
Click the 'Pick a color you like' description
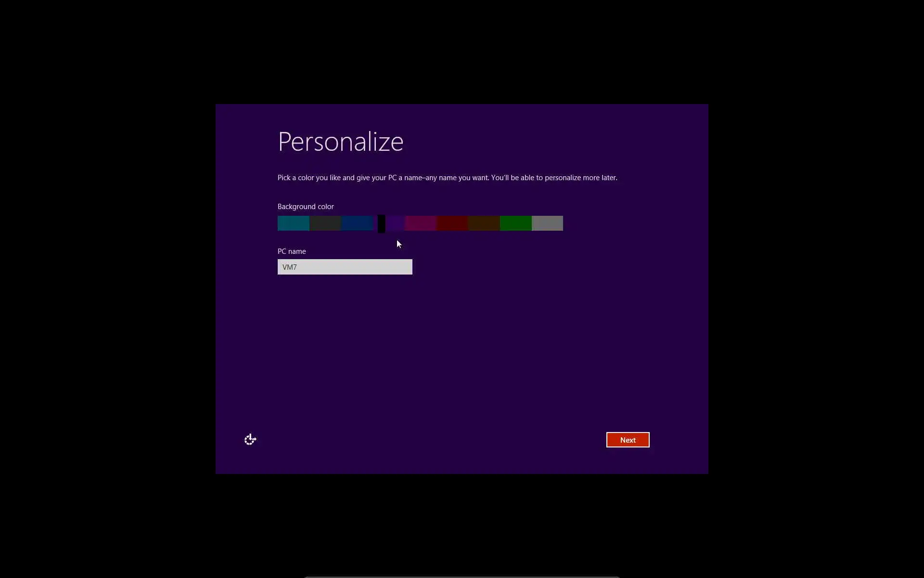[x=447, y=178]
